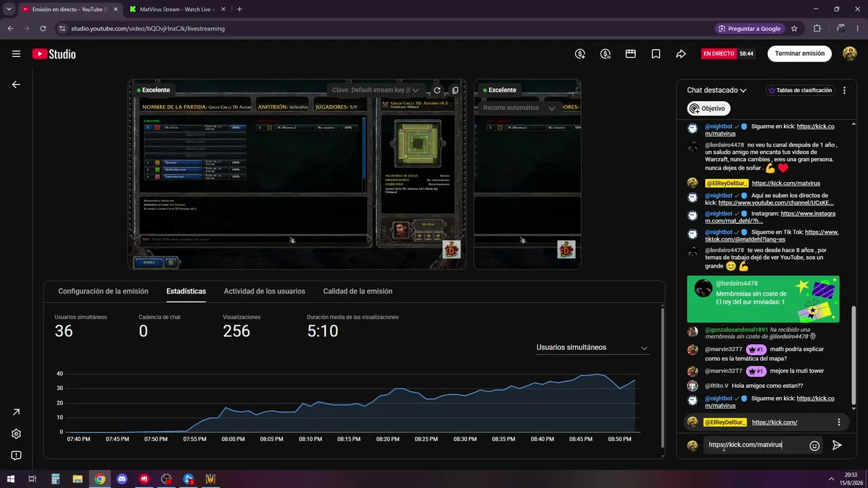This screenshot has width=868, height=488.
Task: Click the Terminar emisión button
Action: click(800, 54)
